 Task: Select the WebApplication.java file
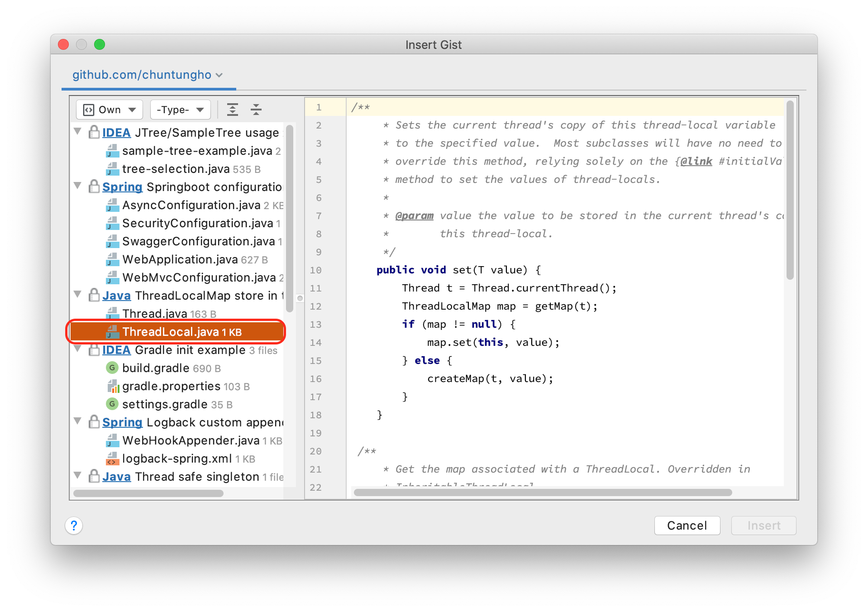click(180, 259)
